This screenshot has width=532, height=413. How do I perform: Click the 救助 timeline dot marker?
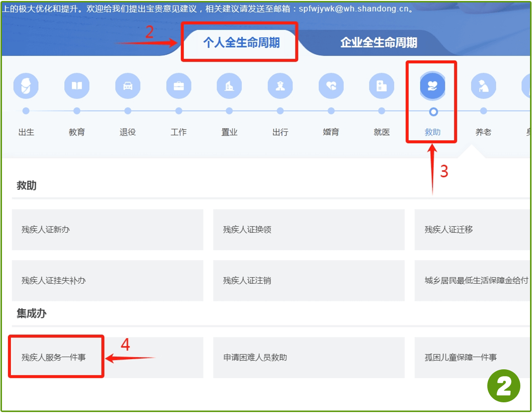tap(433, 112)
